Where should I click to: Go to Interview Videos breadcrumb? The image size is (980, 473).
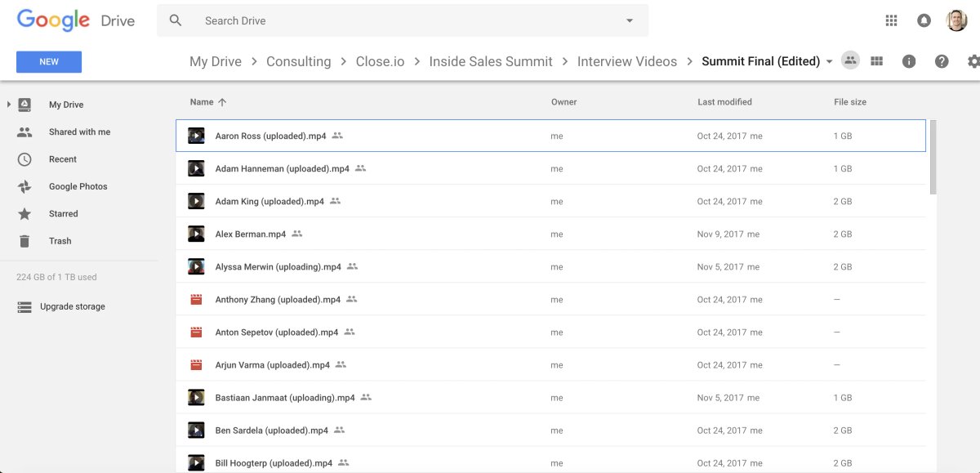click(627, 61)
